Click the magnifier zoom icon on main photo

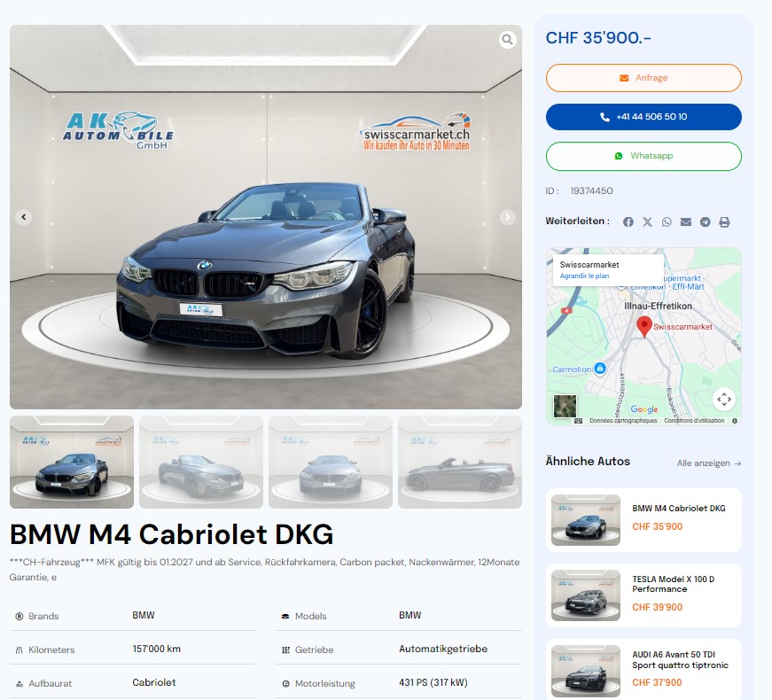507,40
